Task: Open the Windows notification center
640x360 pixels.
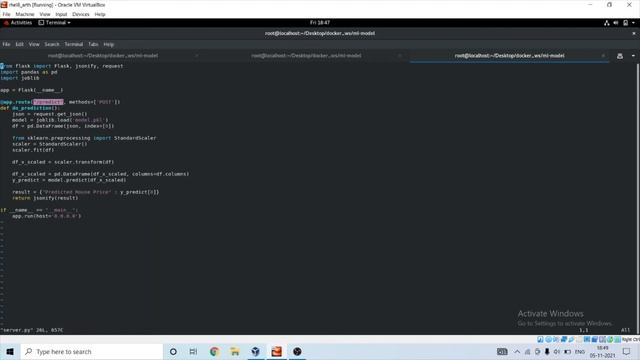Action: [x=627, y=351]
